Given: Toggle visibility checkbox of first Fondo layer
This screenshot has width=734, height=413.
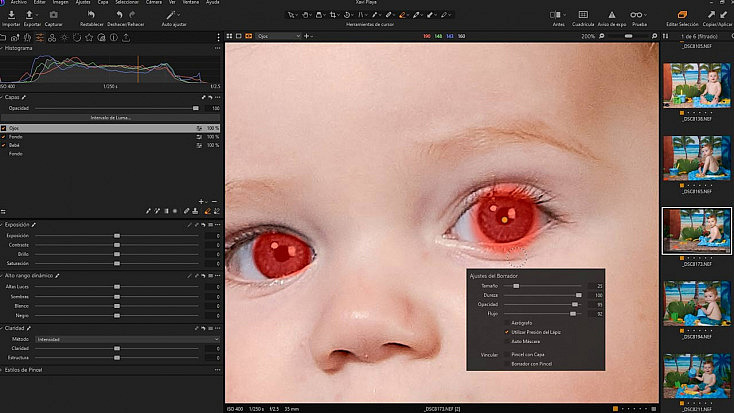Looking at the screenshot, I should click(x=4, y=137).
